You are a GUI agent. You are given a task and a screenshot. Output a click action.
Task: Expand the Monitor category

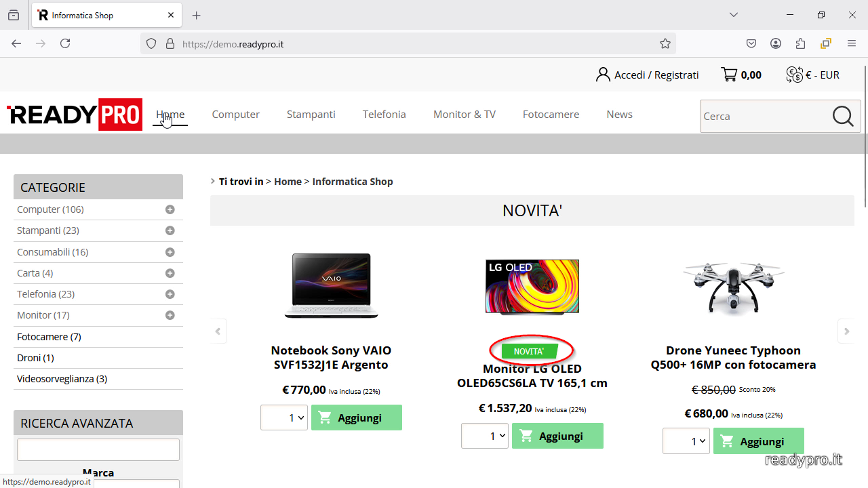(x=170, y=315)
